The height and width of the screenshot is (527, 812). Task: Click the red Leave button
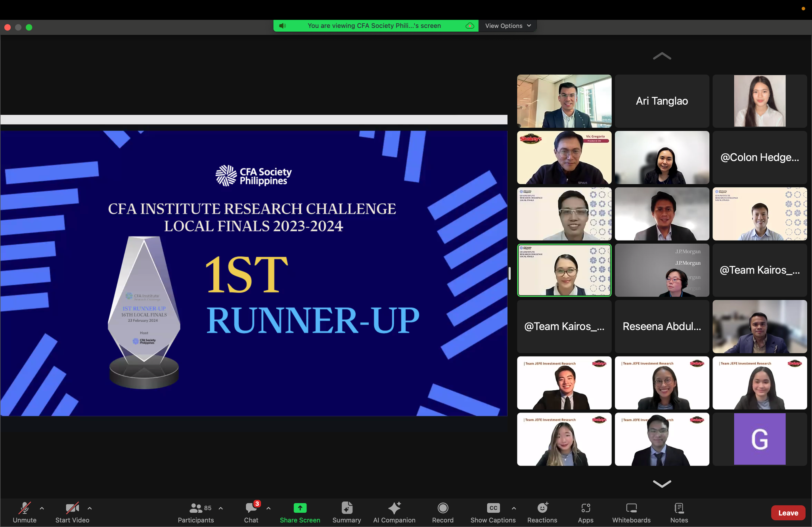point(788,513)
